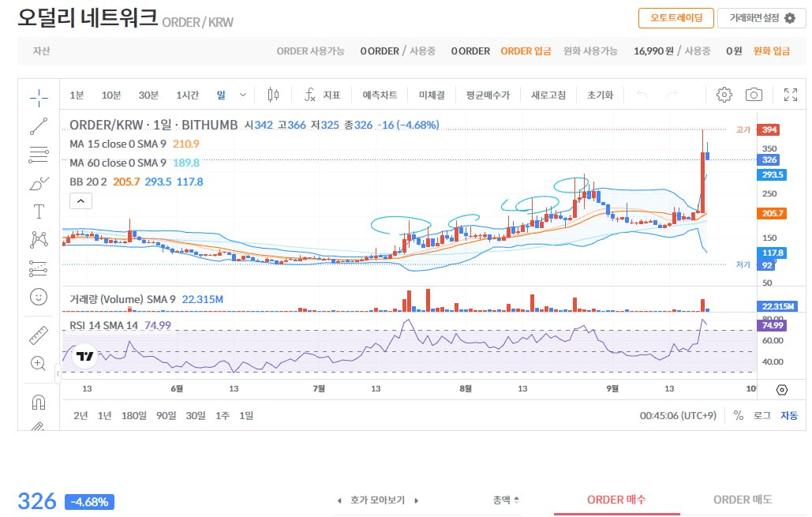
Task: Collapse the drawing toolbar side arrow
Action: point(58,373)
